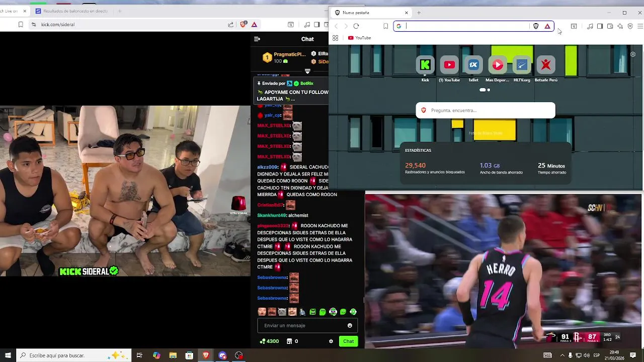Open the Kick shortcut tile on new tab
Viewport: 644px width, 362px height.
click(x=425, y=65)
